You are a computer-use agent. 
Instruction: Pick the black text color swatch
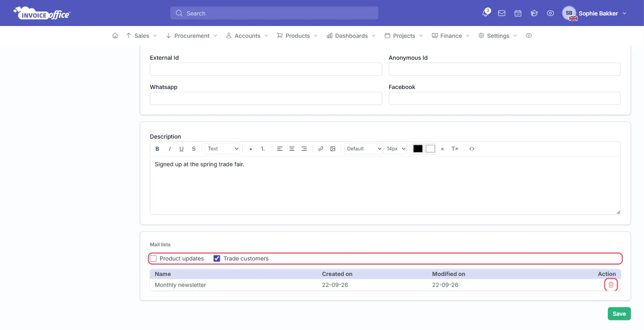(418, 149)
